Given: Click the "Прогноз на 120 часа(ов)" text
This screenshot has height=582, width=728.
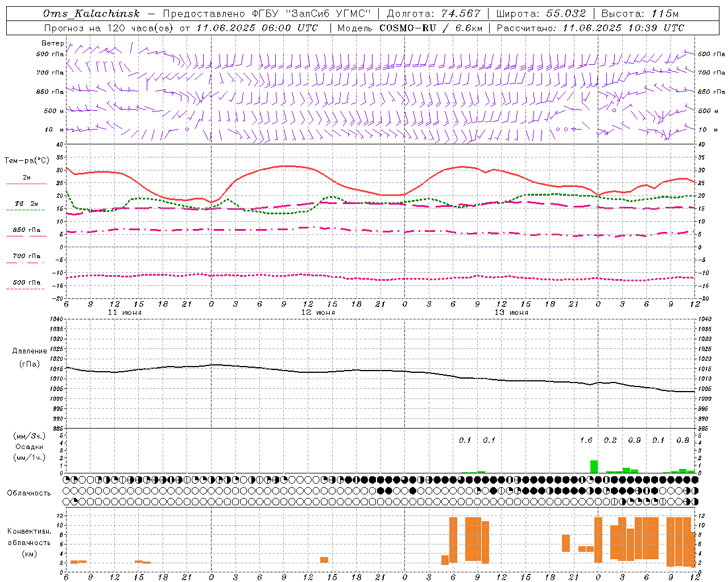Looking at the screenshot, I should tap(109, 28).
